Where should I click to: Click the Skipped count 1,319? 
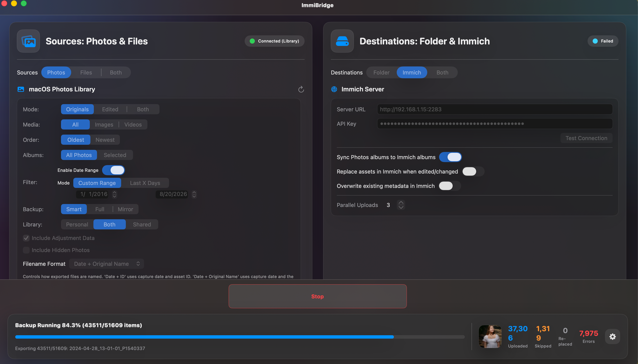[x=543, y=333]
